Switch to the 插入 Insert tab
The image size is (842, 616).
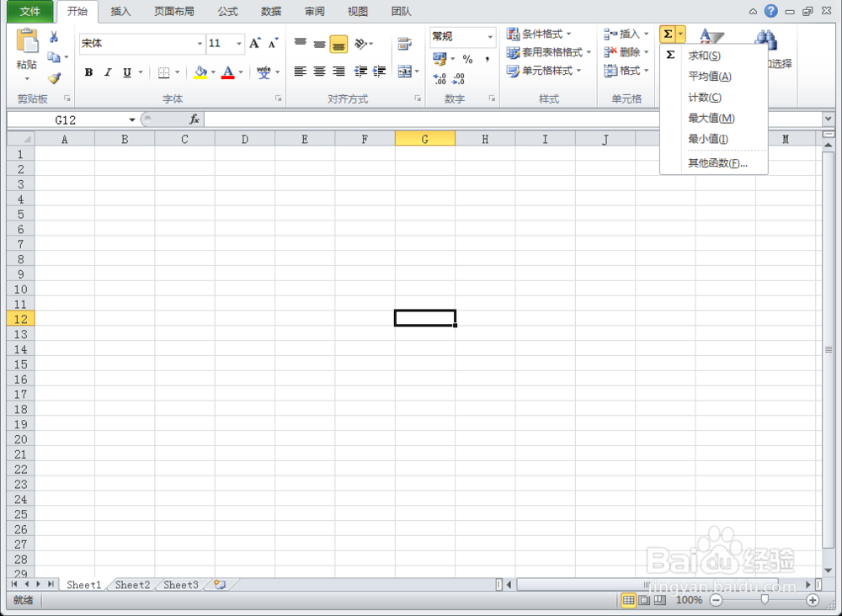click(x=120, y=11)
